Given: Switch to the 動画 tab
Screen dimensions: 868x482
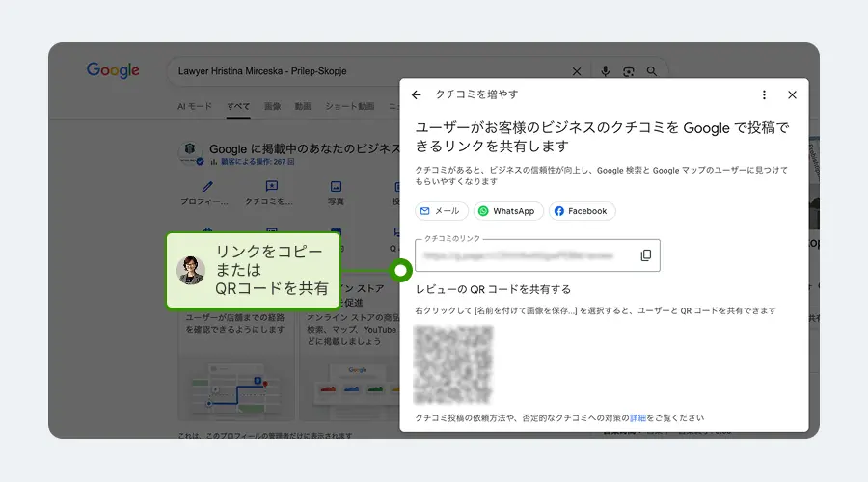Looking at the screenshot, I should 302,106.
